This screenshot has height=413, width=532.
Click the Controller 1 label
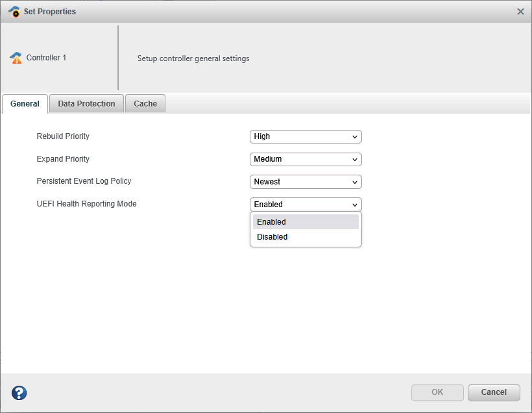click(46, 58)
